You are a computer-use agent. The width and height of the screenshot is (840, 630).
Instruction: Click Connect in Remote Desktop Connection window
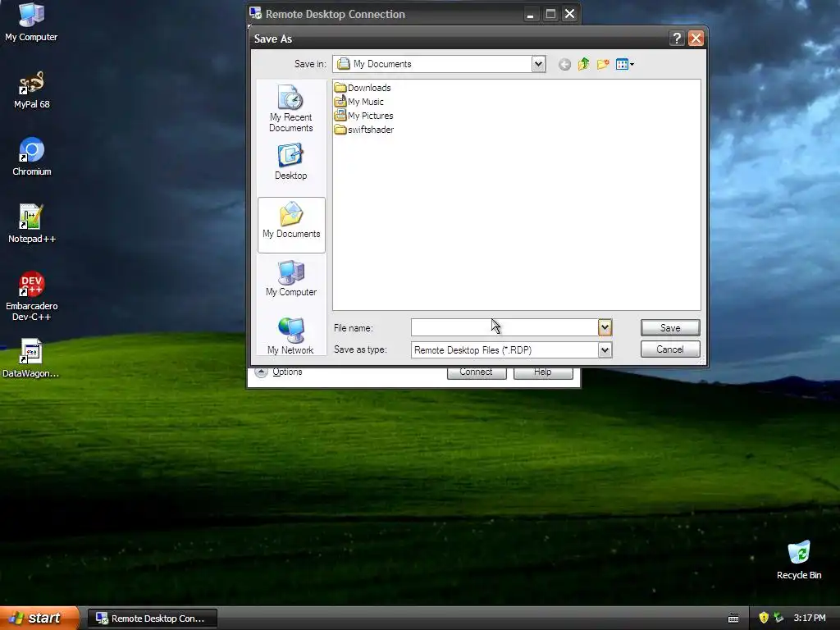click(x=477, y=372)
